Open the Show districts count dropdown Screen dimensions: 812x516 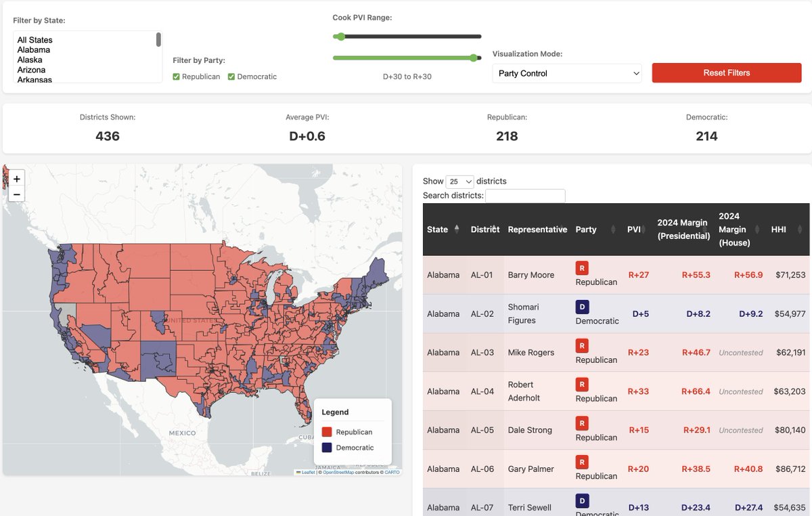tap(459, 181)
